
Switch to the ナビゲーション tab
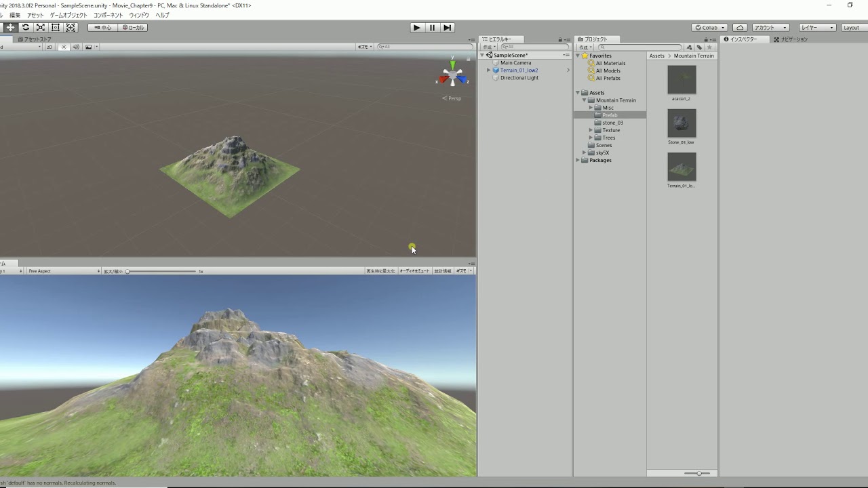tap(791, 39)
